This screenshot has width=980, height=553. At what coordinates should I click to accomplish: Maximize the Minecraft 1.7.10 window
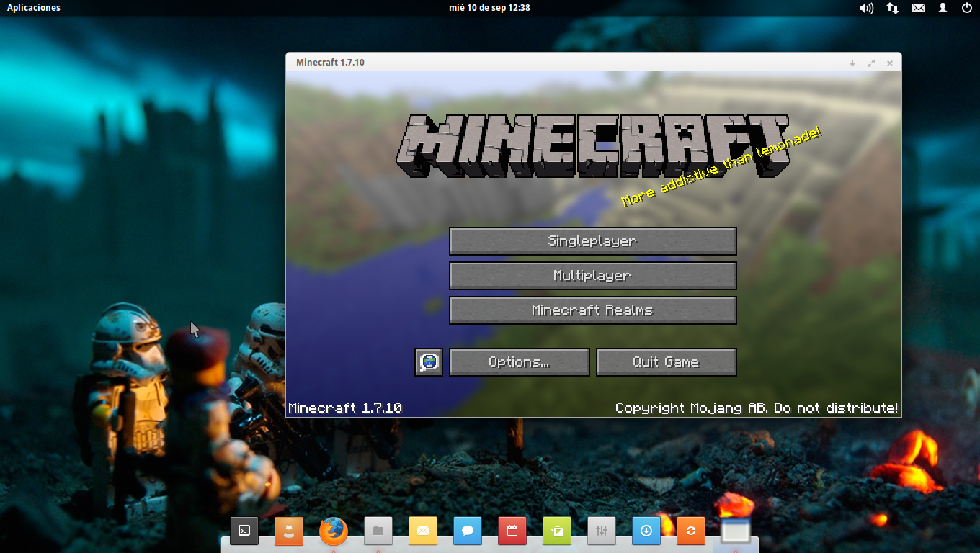point(871,63)
